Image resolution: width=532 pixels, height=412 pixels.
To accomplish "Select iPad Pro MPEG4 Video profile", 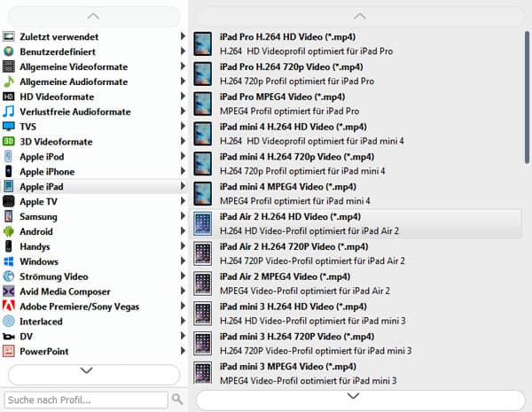I will pos(356,104).
